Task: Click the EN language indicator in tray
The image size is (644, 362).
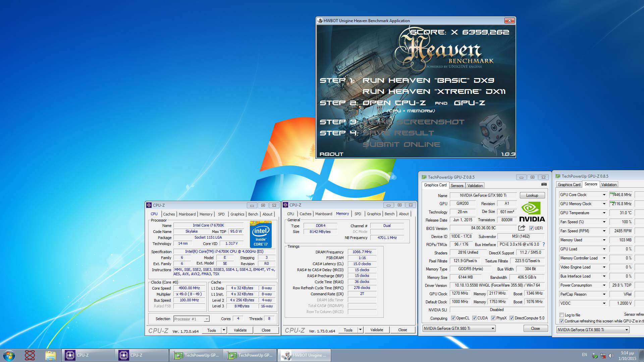Action: tap(584, 355)
